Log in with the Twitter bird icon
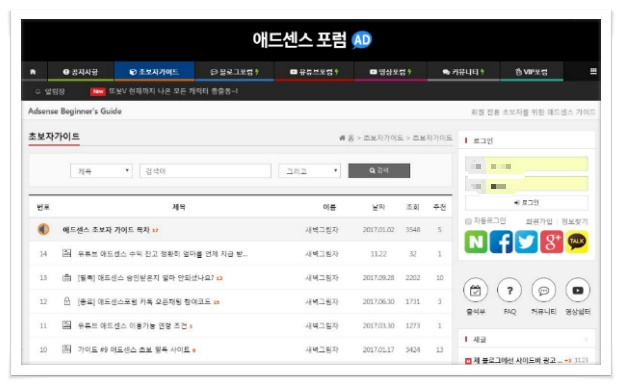The image size is (622, 385). click(x=526, y=242)
